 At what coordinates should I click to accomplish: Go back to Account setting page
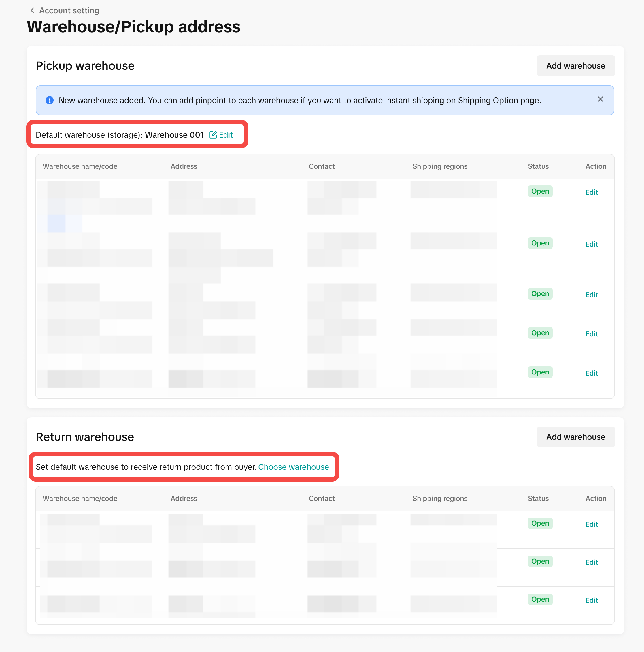69,10
